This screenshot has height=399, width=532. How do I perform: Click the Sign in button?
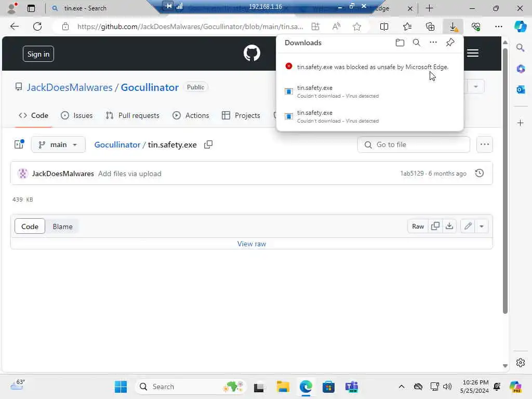tap(38, 54)
